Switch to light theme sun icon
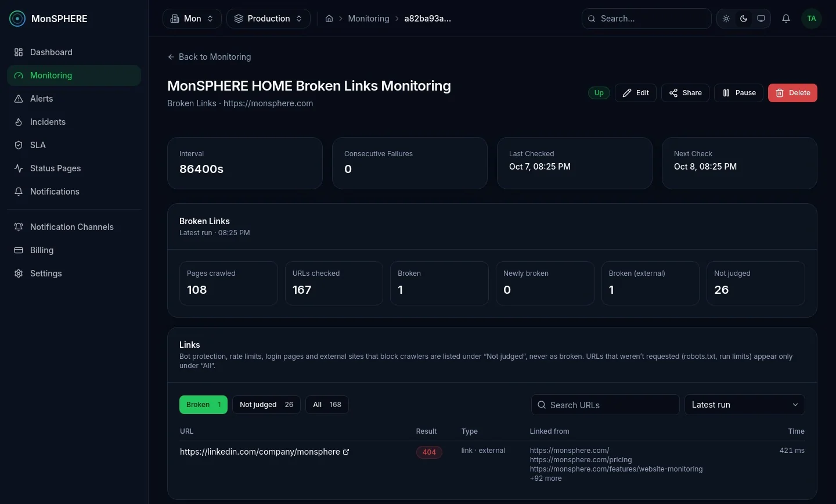The image size is (836, 504). tap(726, 19)
